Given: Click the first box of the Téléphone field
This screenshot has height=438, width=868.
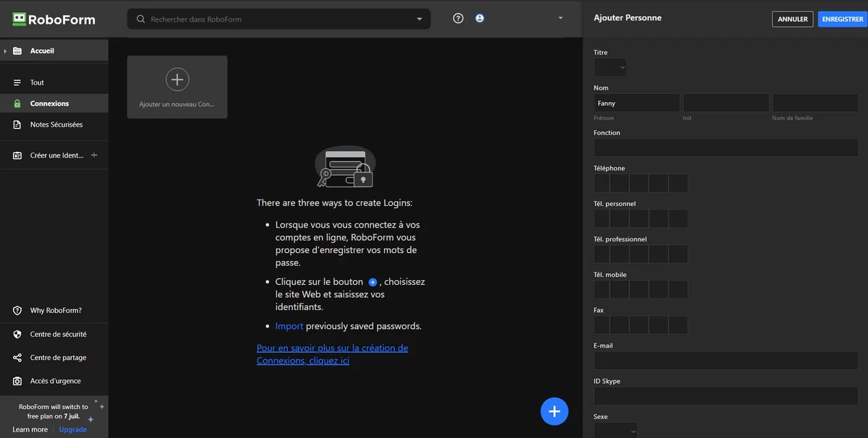Looking at the screenshot, I should pyautogui.click(x=602, y=183).
